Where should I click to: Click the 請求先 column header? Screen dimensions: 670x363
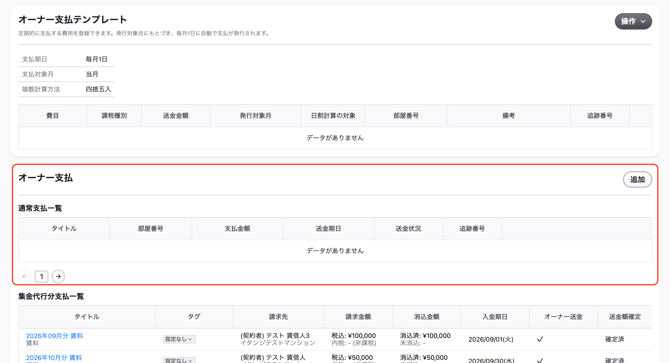278,316
